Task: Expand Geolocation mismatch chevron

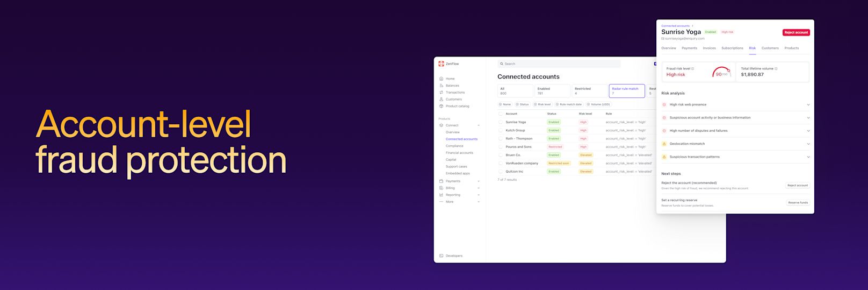Action: pyautogui.click(x=808, y=144)
